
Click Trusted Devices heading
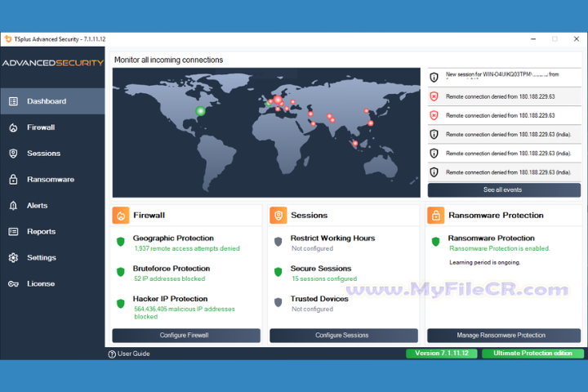point(319,299)
